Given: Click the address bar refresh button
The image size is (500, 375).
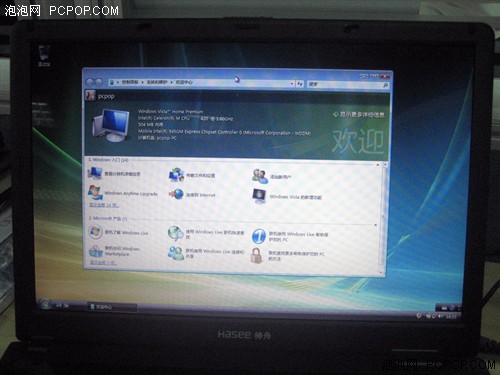Looking at the screenshot, I should coord(300,84).
